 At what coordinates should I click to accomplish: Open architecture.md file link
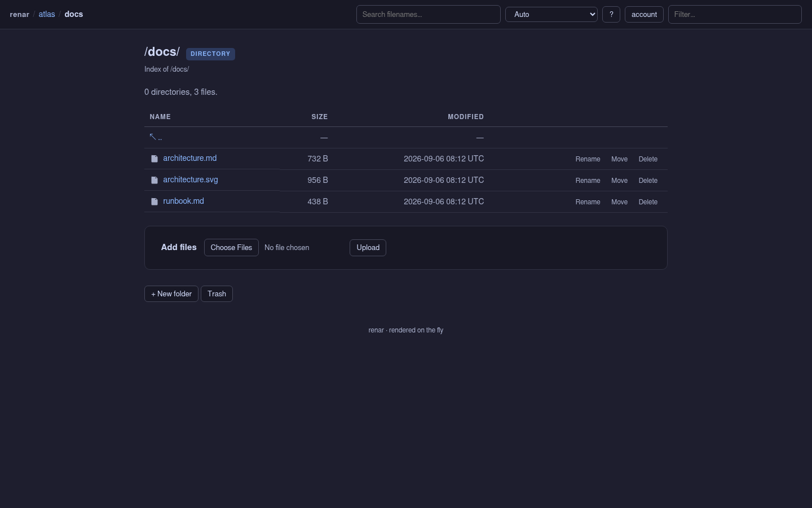[190, 159]
